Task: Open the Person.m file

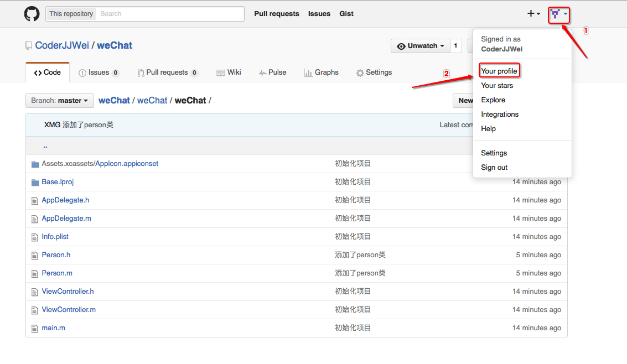Action: 57,273
